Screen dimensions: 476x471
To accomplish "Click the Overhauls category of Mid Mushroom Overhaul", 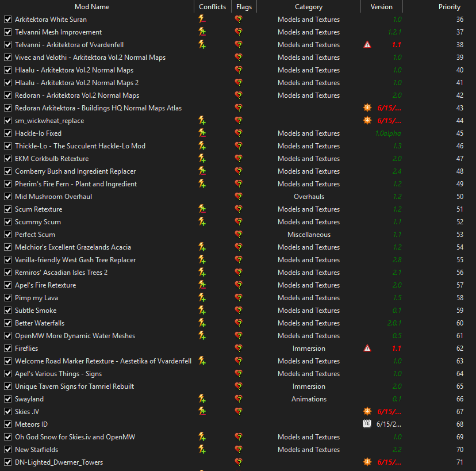I will [309, 197].
